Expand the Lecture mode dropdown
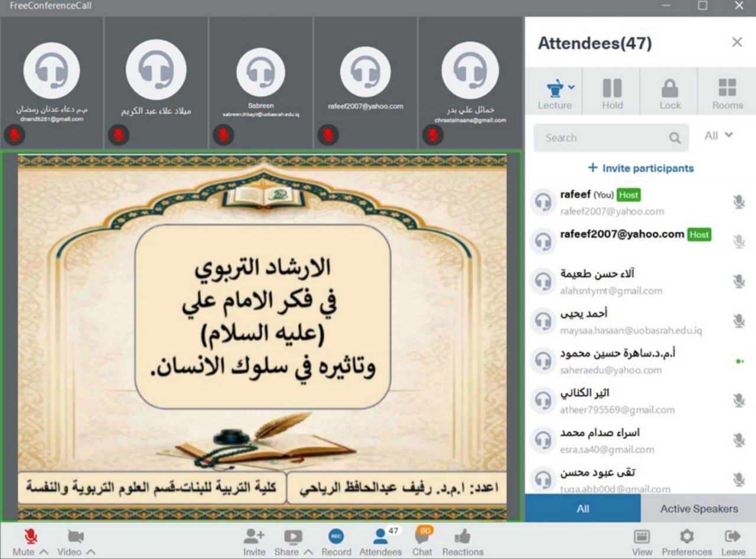The width and height of the screenshot is (756, 559). (x=571, y=87)
